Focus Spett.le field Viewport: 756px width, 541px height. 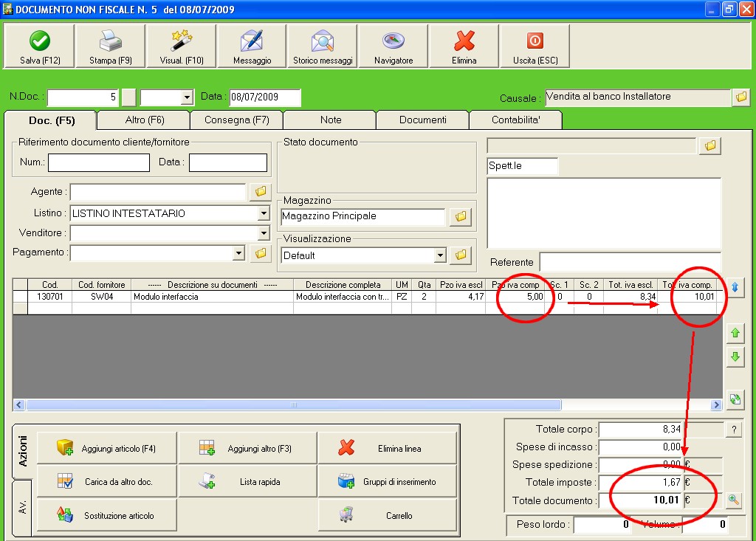click(x=522, y=166)
